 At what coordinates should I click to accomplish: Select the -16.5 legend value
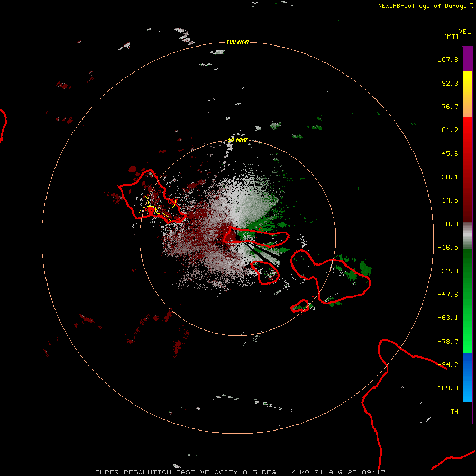click(x=448, y=248)
